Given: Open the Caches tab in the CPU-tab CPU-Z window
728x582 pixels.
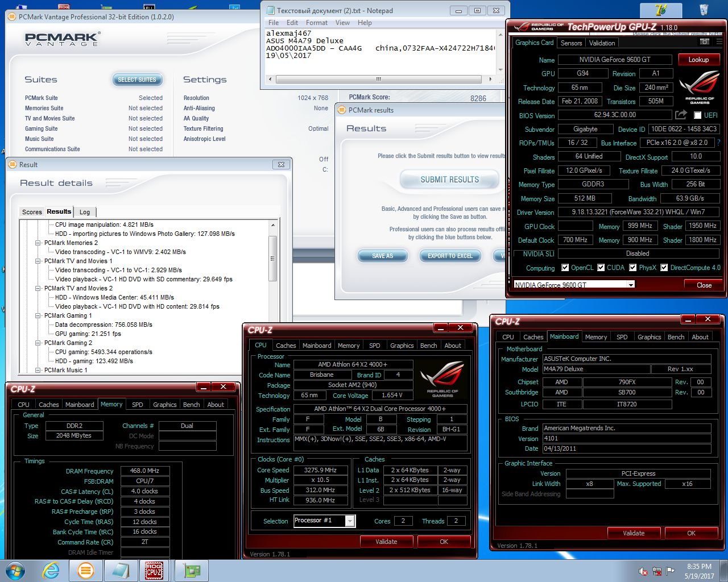Looking at the screenshot, I should pyautogui.click(x=286, y=346).
